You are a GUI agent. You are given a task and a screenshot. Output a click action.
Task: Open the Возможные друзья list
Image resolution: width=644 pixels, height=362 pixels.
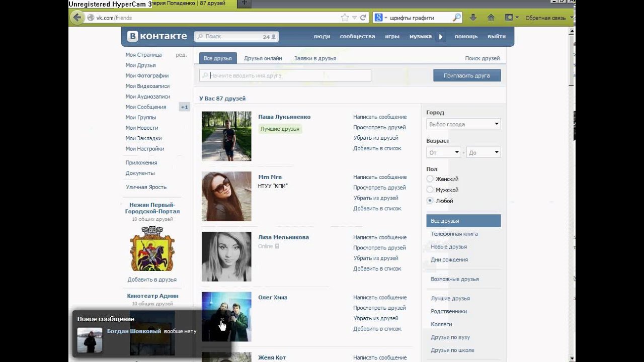point(455,279)
